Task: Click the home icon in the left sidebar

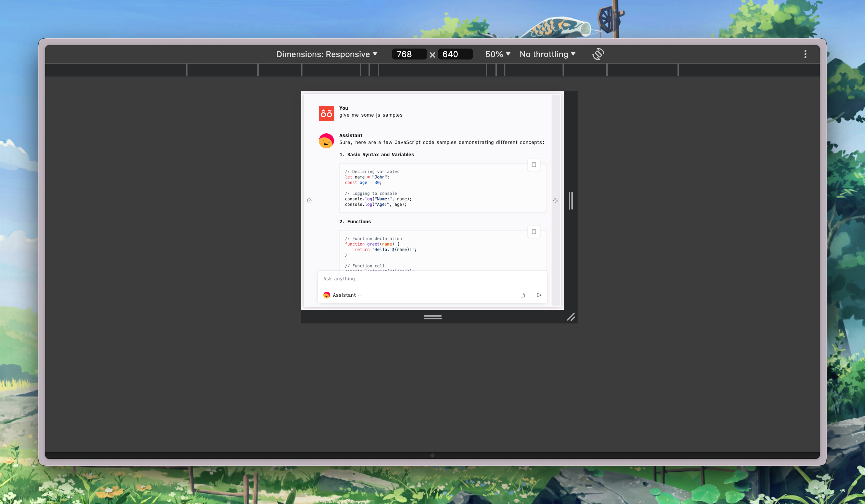Action: (x=309, y=200)
